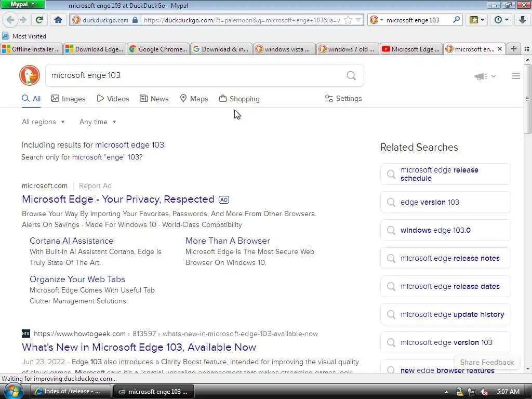Screen dimensions: 532x399
Task: Switch to the 'windows vista' tab
Action: click(x=285, y=49)
